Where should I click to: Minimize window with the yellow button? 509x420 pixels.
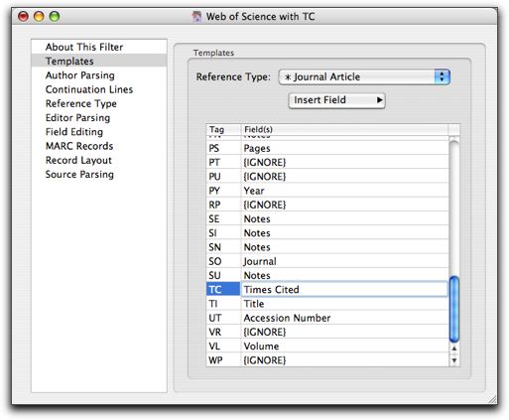click(39, 16)
